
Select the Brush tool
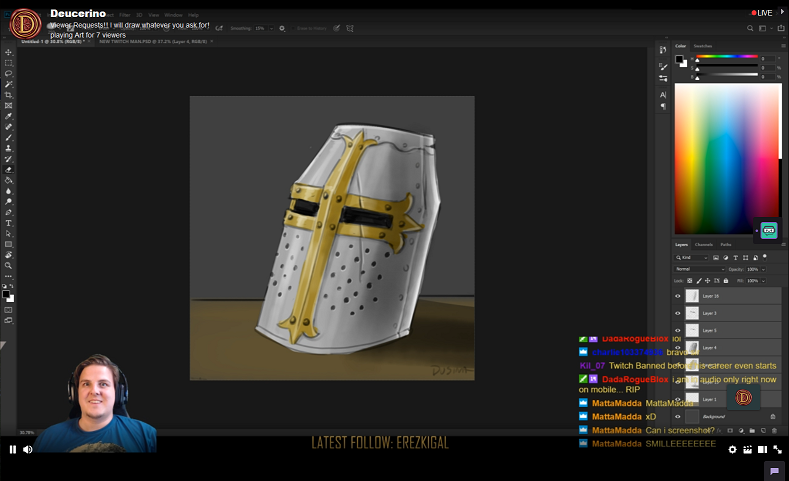9,137
